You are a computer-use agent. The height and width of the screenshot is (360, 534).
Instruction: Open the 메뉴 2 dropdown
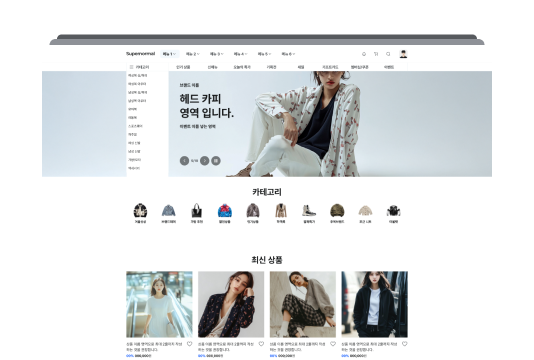(193, 54)
